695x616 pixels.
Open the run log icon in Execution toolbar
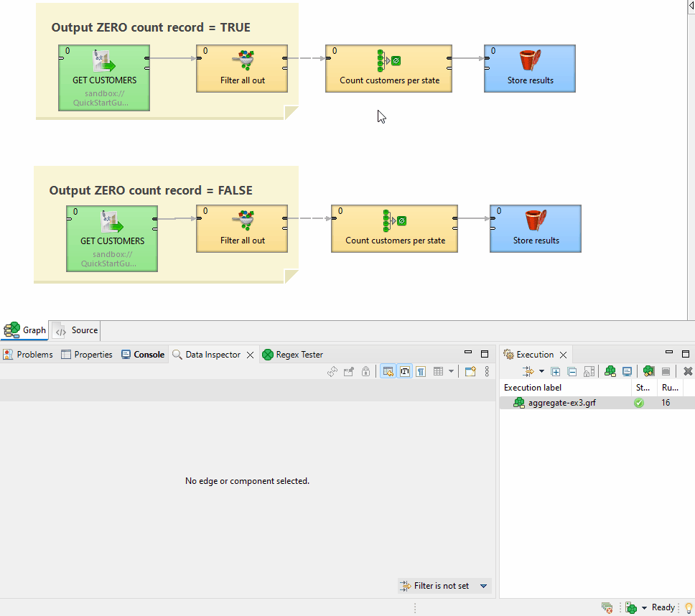[x=627, y=371]
